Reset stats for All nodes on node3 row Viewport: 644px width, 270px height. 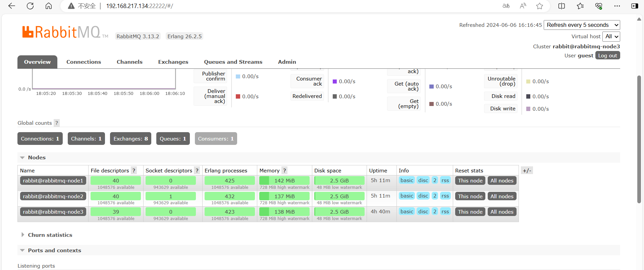(x=502, y=212)
